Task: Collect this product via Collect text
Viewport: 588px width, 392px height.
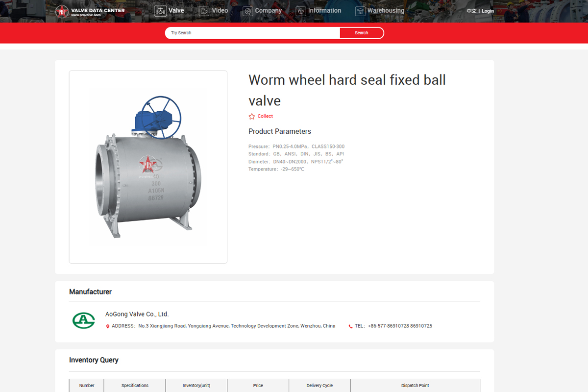Action: pyautogui.click(x=265, y=116)
